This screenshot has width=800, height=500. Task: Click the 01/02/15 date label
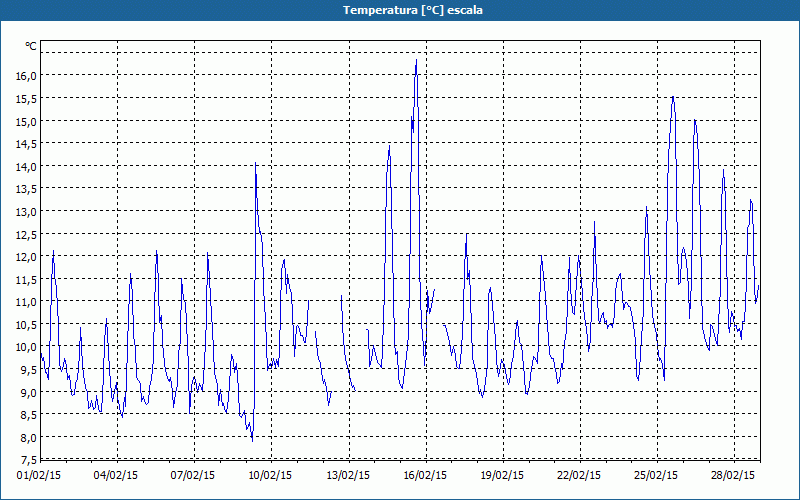[x=39, y=476]
